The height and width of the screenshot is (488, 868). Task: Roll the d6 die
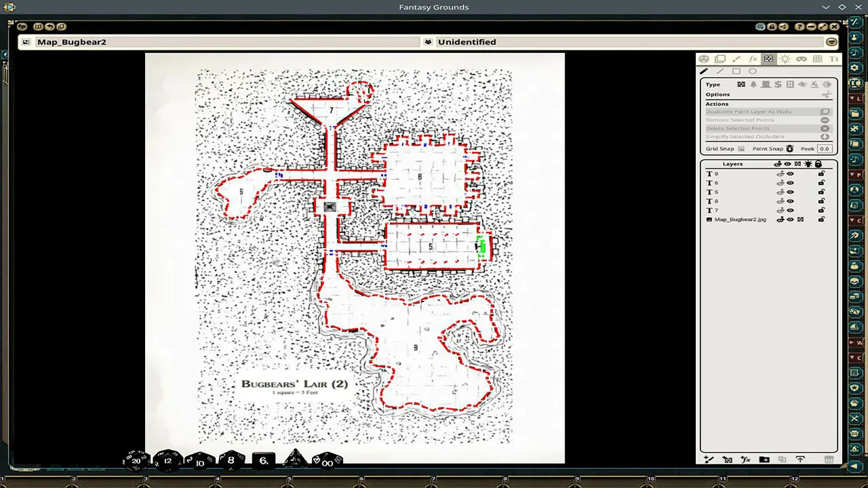pos(264,461)
